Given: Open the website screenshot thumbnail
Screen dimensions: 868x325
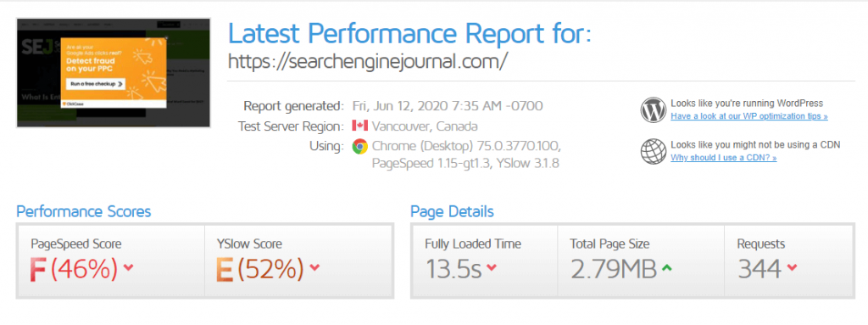Looking at the screenshot, I should 114,73.
